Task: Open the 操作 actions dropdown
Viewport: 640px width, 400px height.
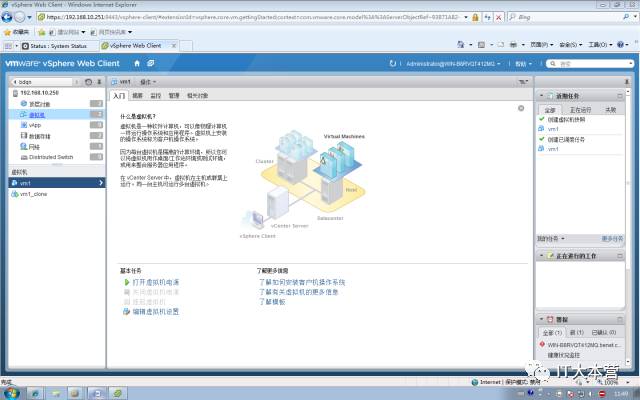Action: [148, 82]
